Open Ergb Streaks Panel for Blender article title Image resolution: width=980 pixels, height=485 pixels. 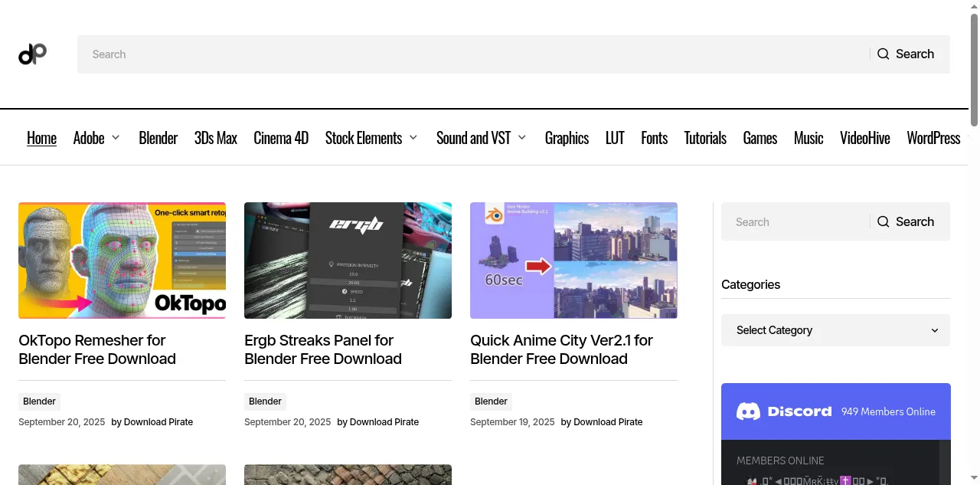(x=323, y=349)
